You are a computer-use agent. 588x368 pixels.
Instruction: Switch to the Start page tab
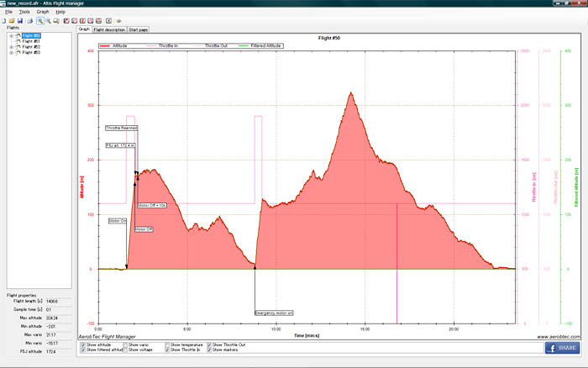click(138, 29)
